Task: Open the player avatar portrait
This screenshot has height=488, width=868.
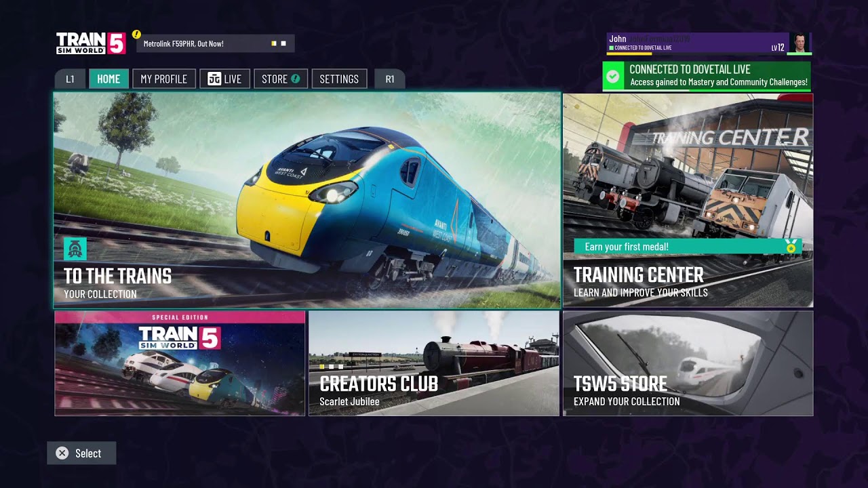Action: click(800, 43)
